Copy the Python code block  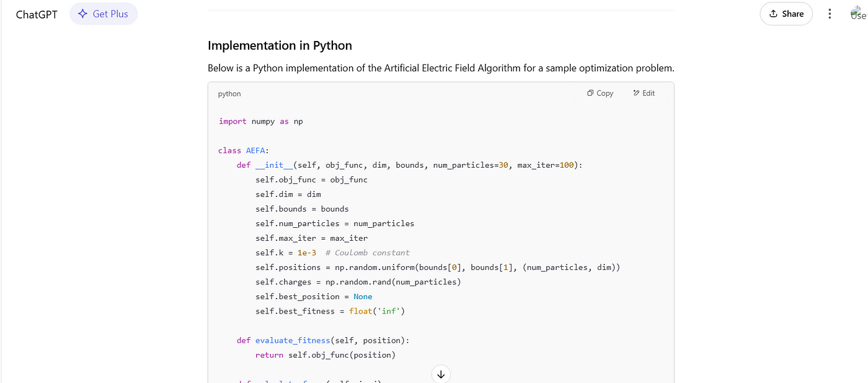600,93
